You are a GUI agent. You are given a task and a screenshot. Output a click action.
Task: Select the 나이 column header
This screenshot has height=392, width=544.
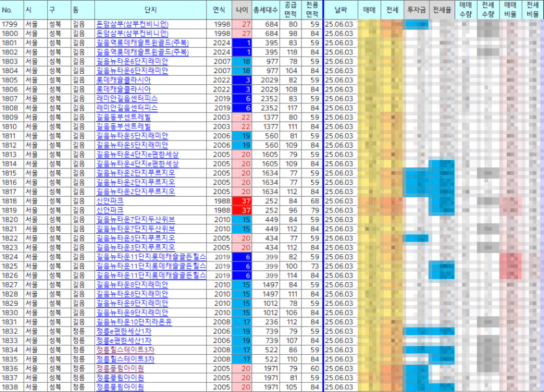242,10
